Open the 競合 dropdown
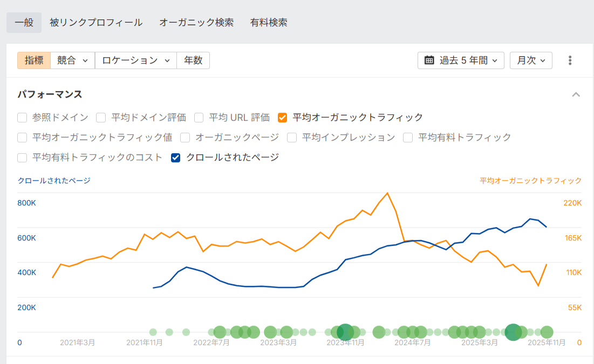The width and height of the screenshot is (594, 364). [x=72, y=60]
